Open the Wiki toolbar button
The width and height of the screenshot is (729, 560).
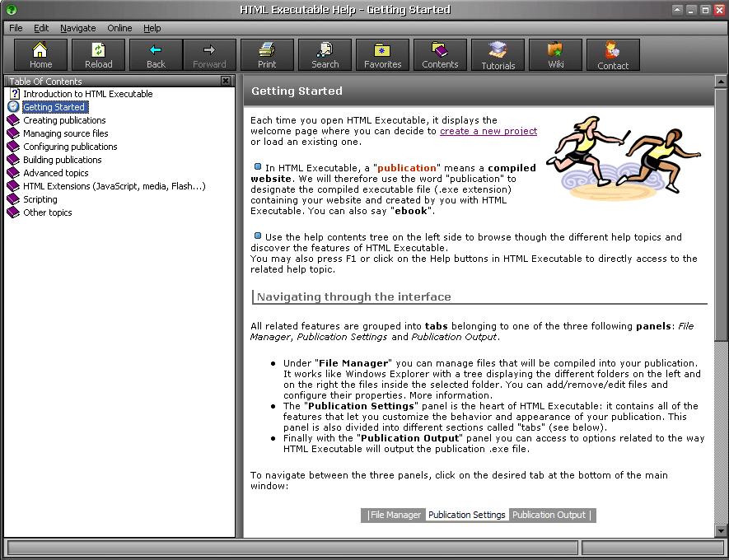555,55
